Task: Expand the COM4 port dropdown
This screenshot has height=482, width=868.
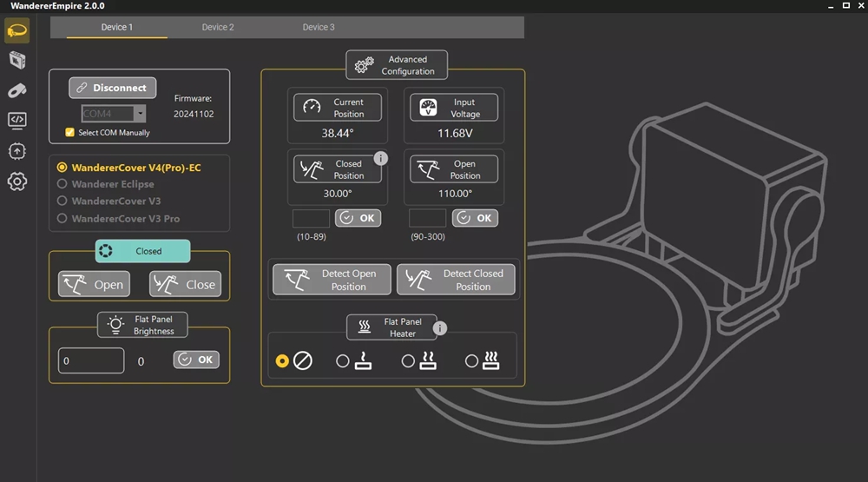Action: click(x=140, y=114)
